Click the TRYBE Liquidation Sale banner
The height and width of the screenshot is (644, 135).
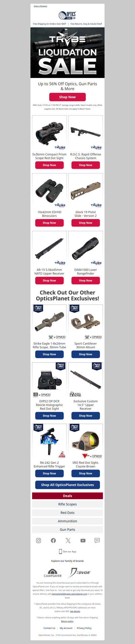coord(67,53)
